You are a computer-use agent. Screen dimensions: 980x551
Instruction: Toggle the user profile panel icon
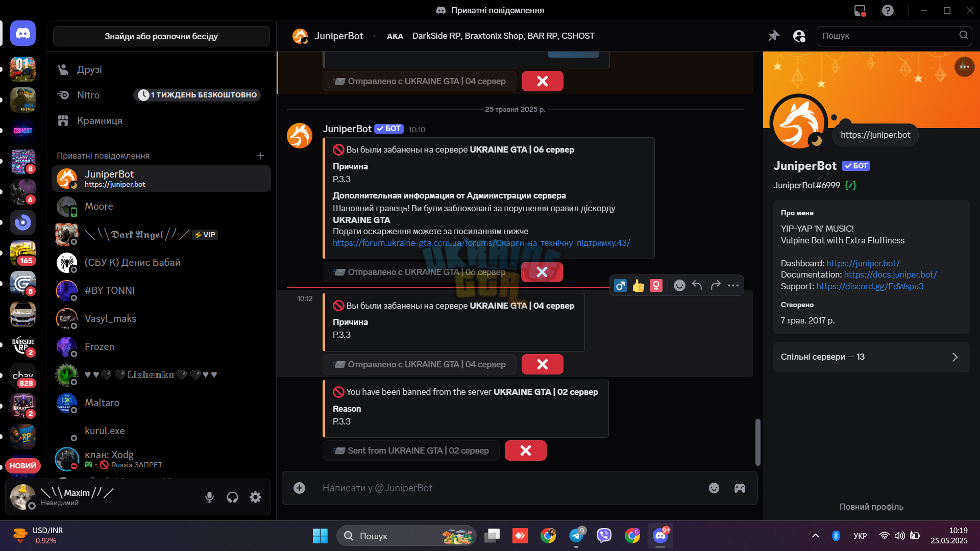pyautogui.click(x=799, y=36)
